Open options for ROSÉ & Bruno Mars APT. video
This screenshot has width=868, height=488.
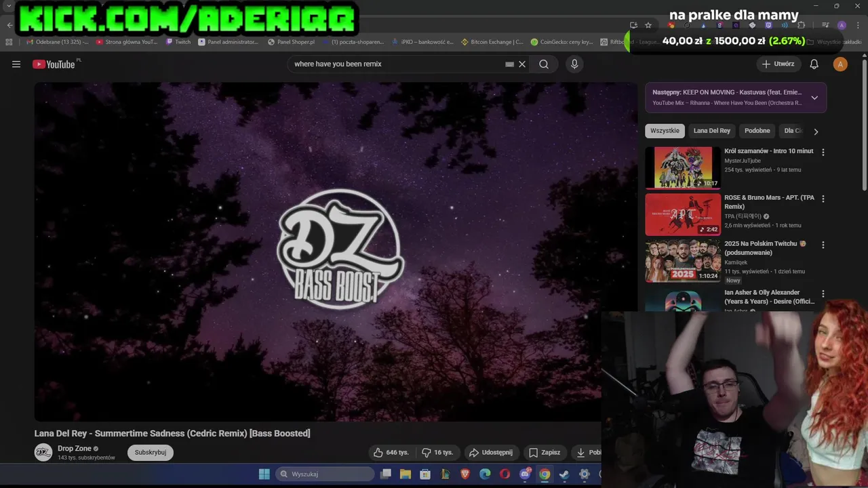tap(823, 199)
